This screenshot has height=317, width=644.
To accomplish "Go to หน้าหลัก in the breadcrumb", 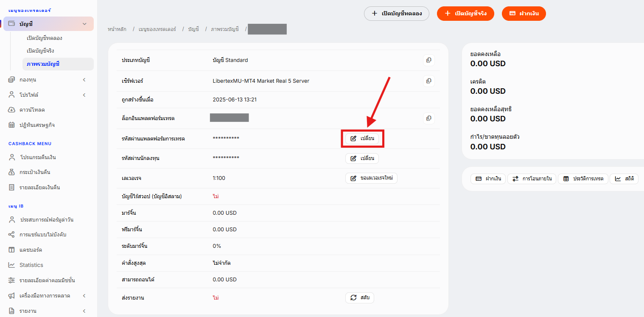I will click(117, 29).
